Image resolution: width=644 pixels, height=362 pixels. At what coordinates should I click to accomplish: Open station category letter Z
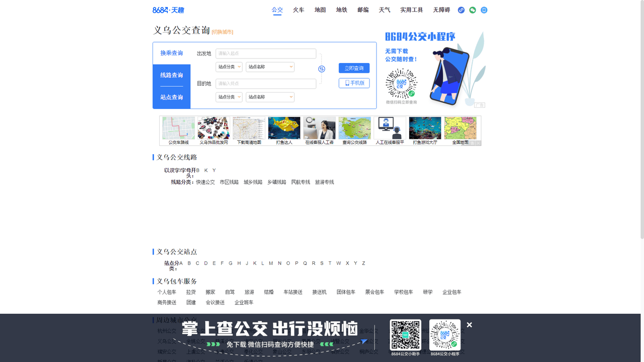[x=364, y=263]
